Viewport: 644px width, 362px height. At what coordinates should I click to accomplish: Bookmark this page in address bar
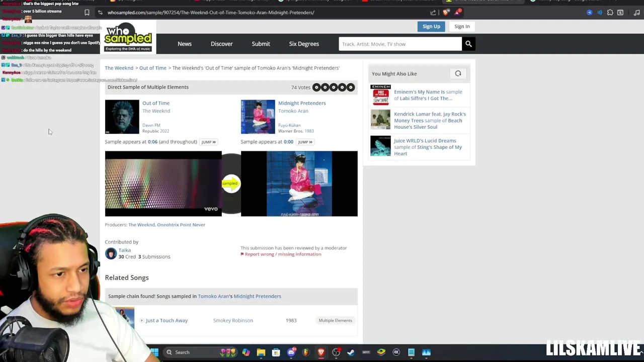coord(87,13)
